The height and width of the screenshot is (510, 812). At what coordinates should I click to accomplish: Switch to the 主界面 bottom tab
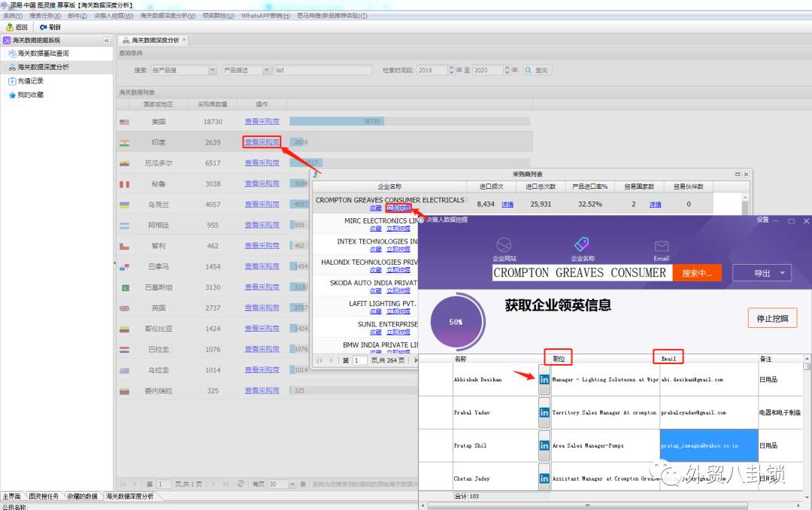click(x=12, y=496)
